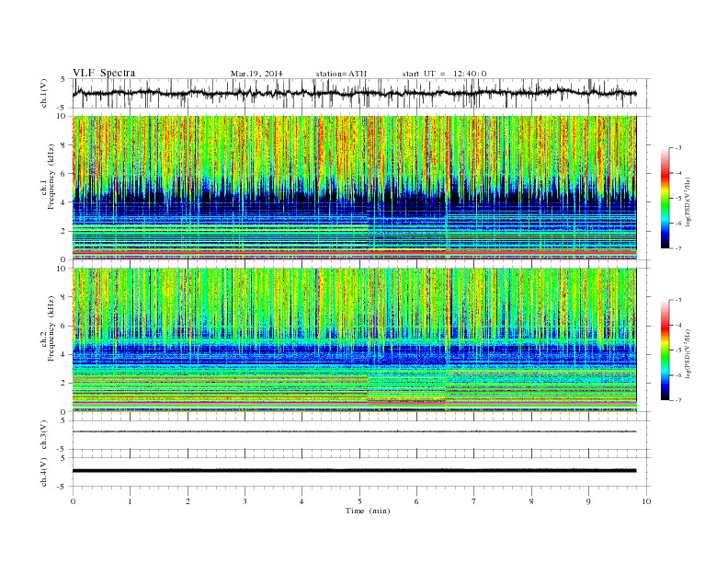The image size is (728, 563).
Task: Click the time axis tick label "6"
Action: [x=416, y=501]
